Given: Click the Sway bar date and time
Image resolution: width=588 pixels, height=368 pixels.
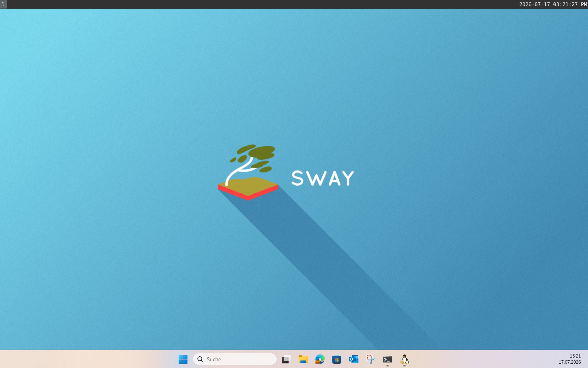Looking at the screenshot, I should point(553,4).
